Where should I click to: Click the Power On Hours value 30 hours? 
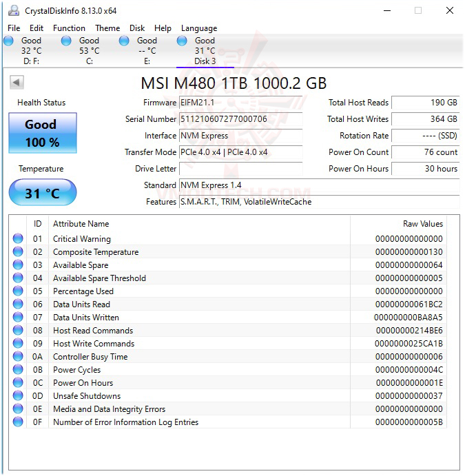coord(425,169)
